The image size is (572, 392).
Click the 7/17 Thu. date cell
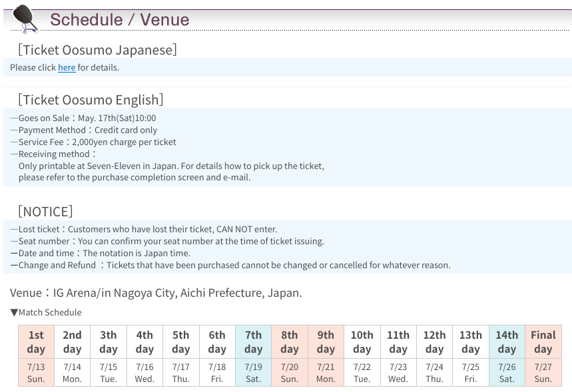[x=181, y=373]
